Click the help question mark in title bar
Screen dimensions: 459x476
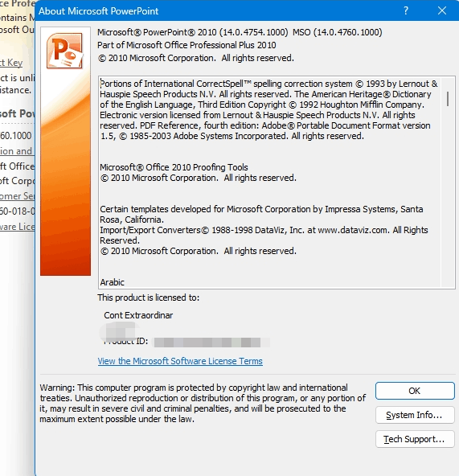(x=406, y=11)
